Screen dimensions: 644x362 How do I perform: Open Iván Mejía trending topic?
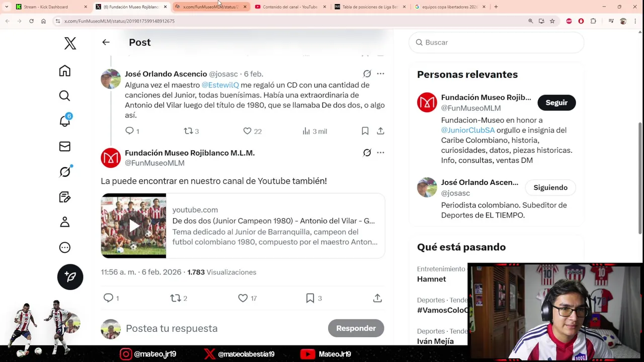(435, 341)
